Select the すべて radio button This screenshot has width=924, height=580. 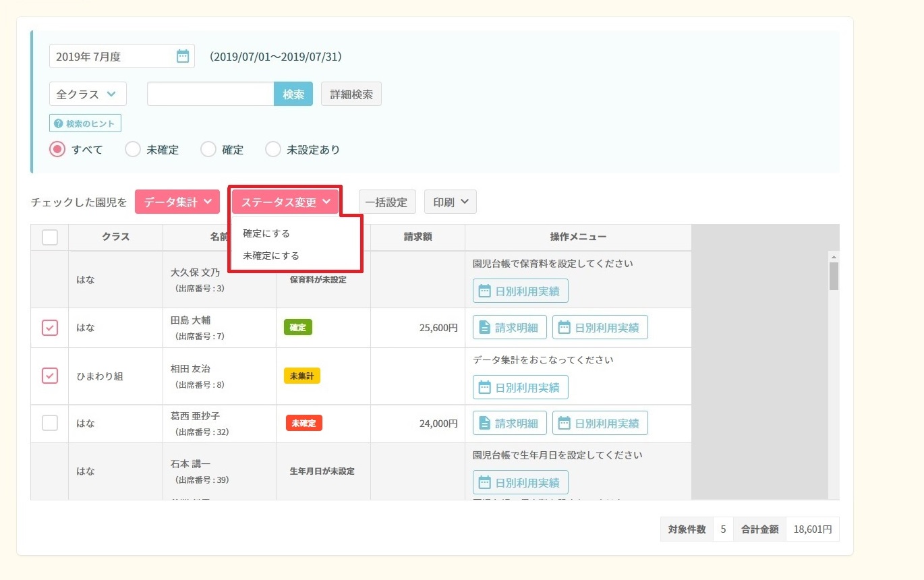(57, 150)
